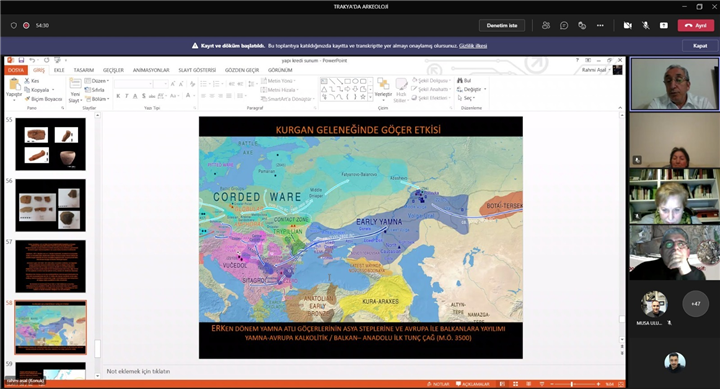Viewport: 720px width, 389px height.
Task: Toggle the muted microphone icon
Action: pyautogui.click(x=646, y=26)
